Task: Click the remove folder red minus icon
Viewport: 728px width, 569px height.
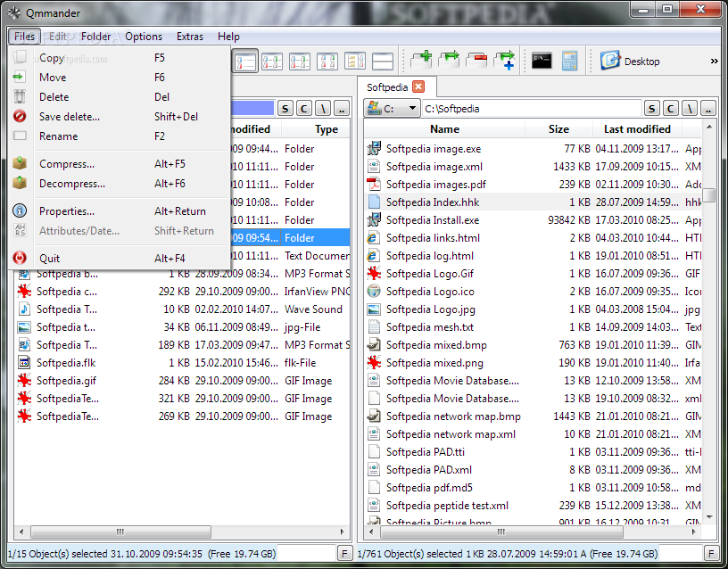Action: click(x=476, y=61)
